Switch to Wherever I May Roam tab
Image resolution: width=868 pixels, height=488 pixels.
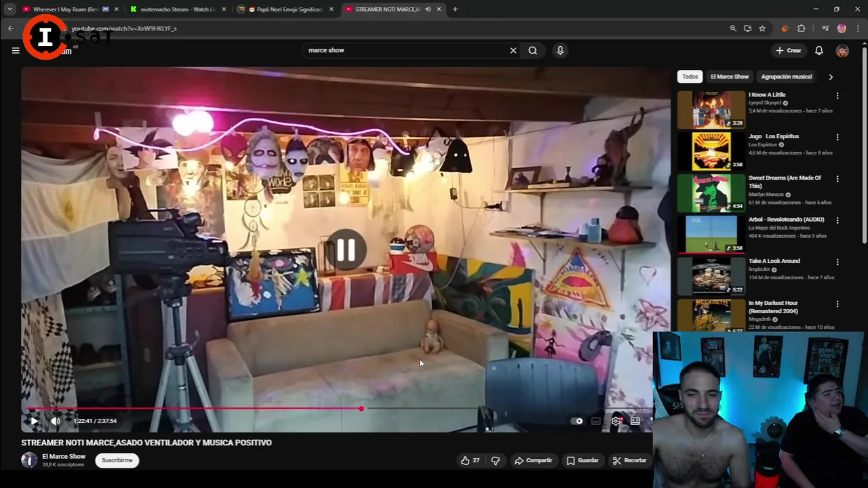[65, 9]
